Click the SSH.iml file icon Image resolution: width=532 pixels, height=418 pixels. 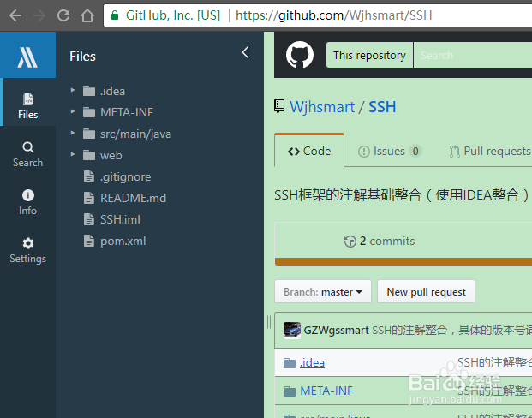89,219
